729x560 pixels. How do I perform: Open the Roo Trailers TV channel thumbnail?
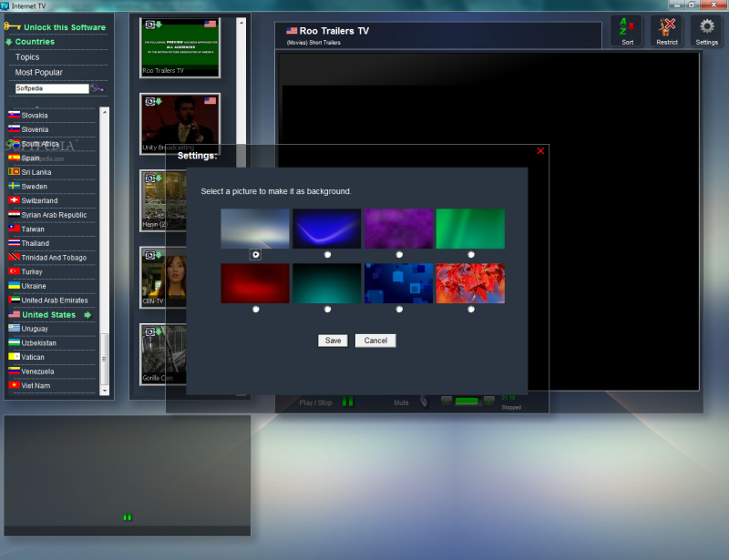(180, 47)
